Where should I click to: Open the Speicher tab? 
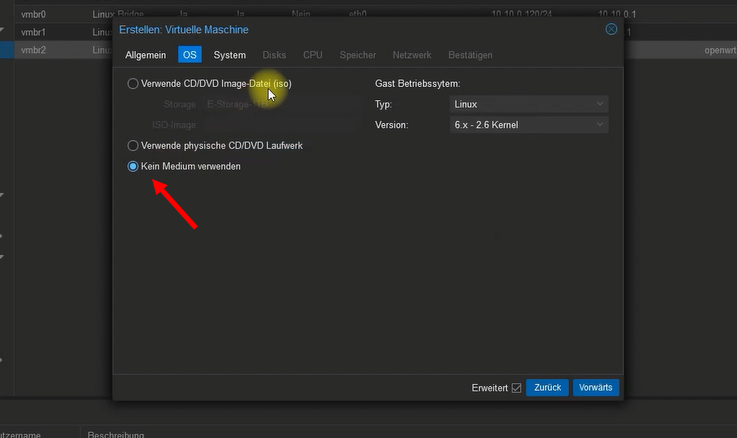pyautogui.click(x=358, y=55)
